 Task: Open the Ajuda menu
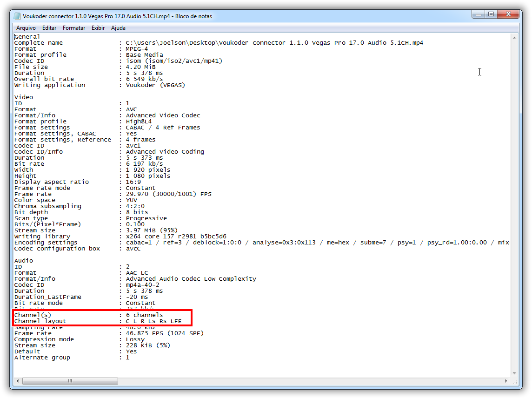tap(118, 28)
